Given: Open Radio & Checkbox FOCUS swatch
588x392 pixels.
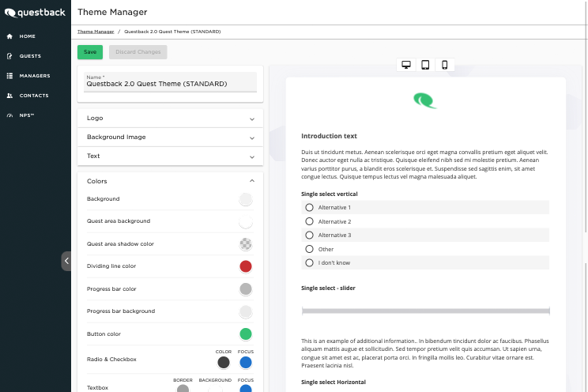Looking at the screenshot, I should (246, 363).
